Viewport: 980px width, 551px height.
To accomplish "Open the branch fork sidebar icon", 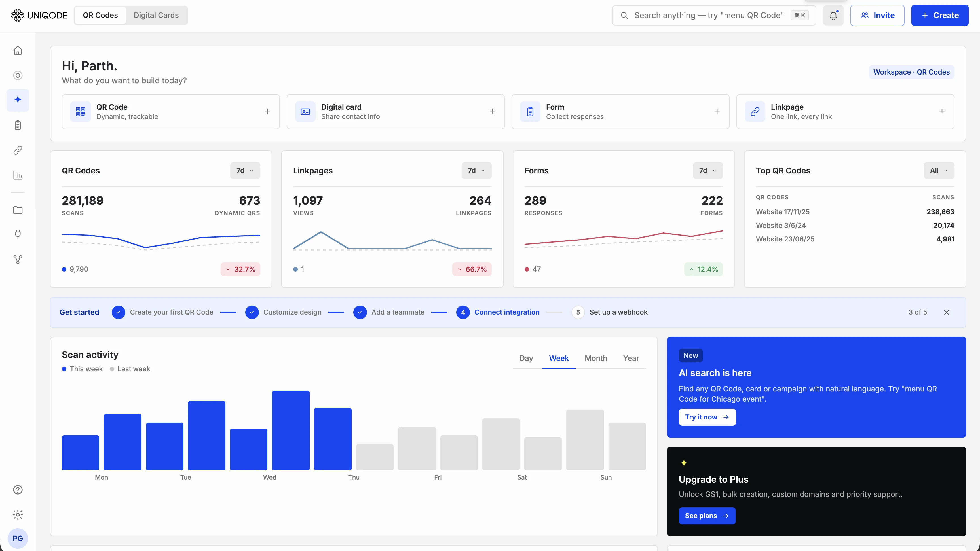I will coord(18,260).
